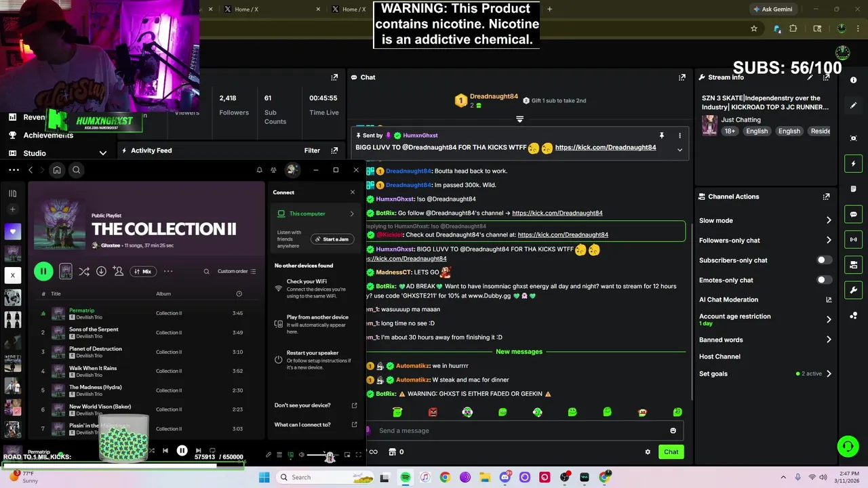
Task: Open Spotify from the Windows taskbar
Action: click(406, 477)
